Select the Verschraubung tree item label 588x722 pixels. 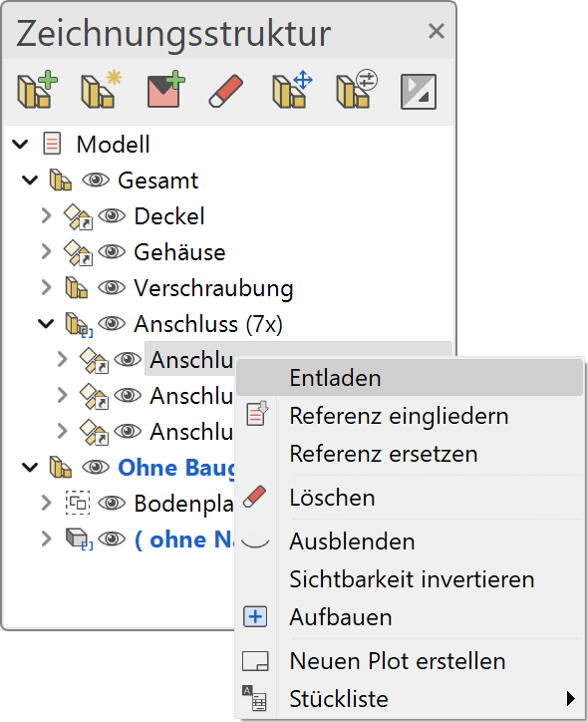click(x=213, y=288)
